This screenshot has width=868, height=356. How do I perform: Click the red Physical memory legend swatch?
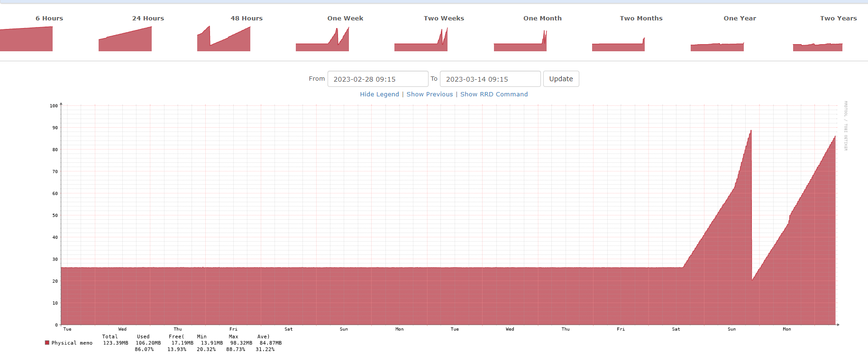coord(47,343)
